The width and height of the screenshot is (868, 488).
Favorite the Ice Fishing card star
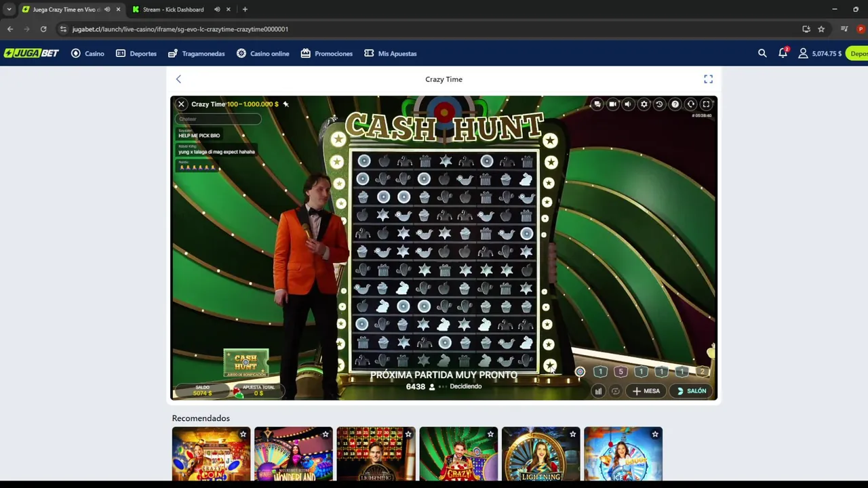click(x=655, y=434)
